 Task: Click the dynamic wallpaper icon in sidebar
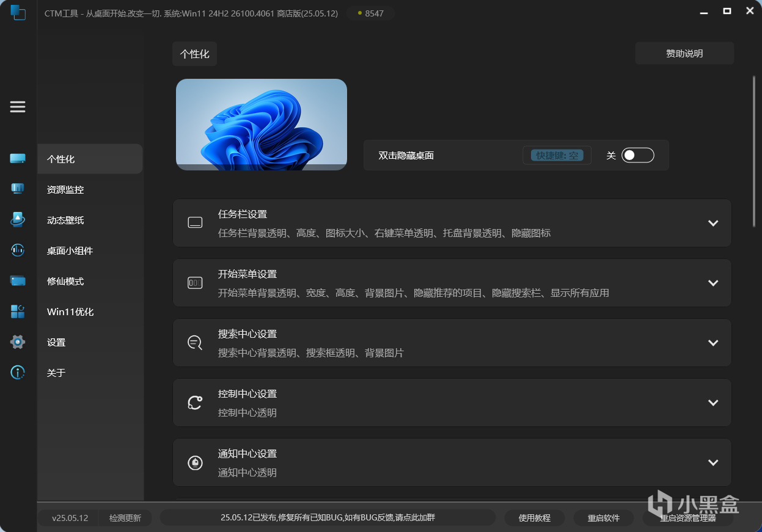18,219
